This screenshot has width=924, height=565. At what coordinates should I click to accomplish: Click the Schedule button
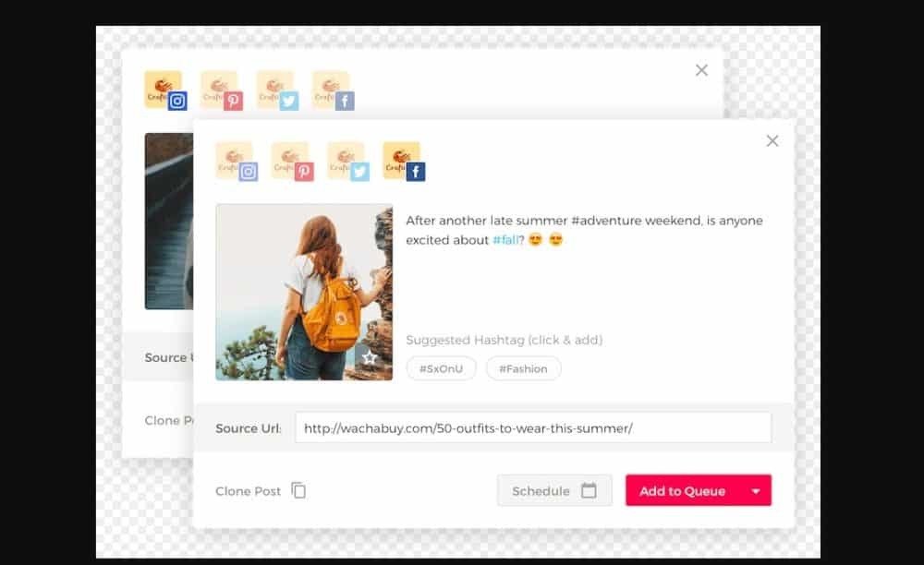click(x=541, y=491)
